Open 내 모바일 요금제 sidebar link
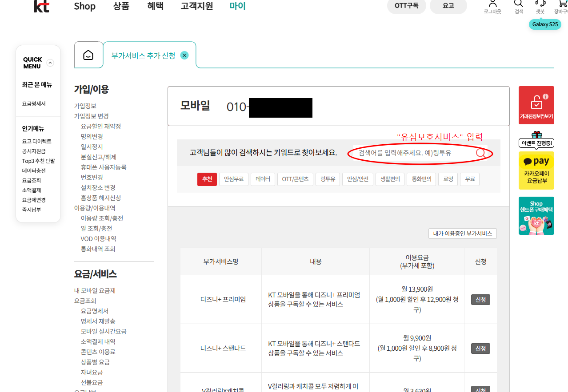The height and width of the screenshot is (392, 568). pos(95,291)
